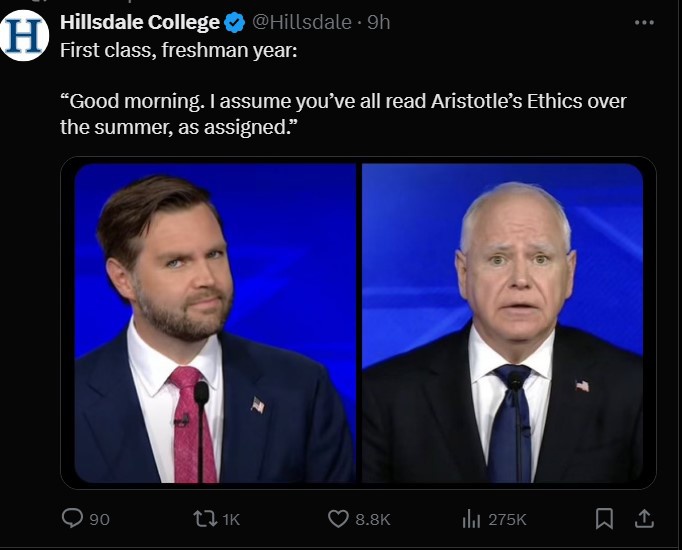The height and width of the screenshot is (550, 682).
Task: Click the 275K views count
Action: pos(507,519)
